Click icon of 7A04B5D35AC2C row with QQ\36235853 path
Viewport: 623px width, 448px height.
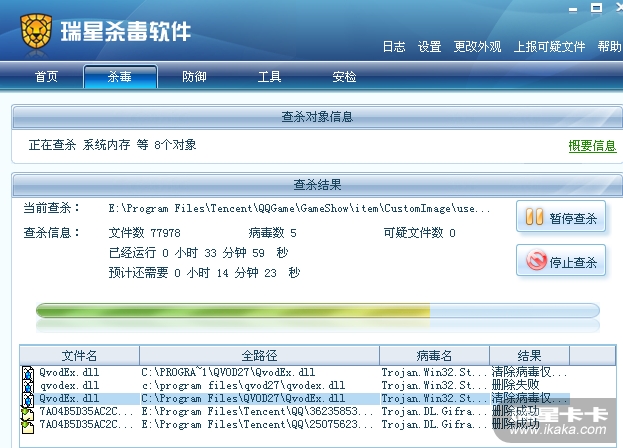28,413
